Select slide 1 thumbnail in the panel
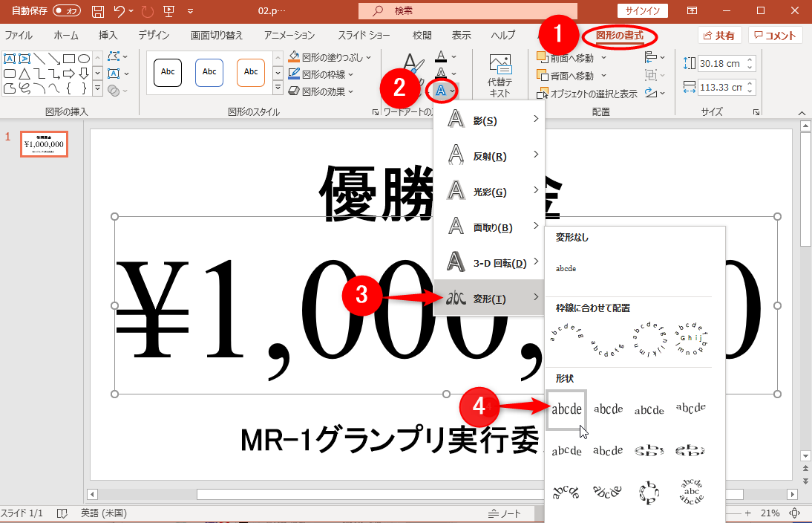This screenshot has width=812, height=523. pyautogui.click(x=44, y=144)
